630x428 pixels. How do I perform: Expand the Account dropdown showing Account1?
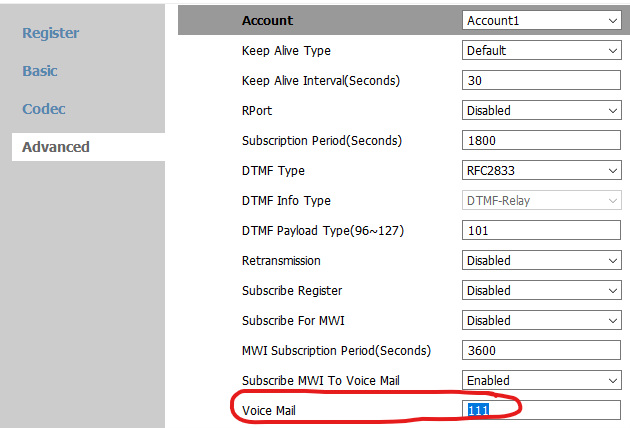tap(541, 20)
